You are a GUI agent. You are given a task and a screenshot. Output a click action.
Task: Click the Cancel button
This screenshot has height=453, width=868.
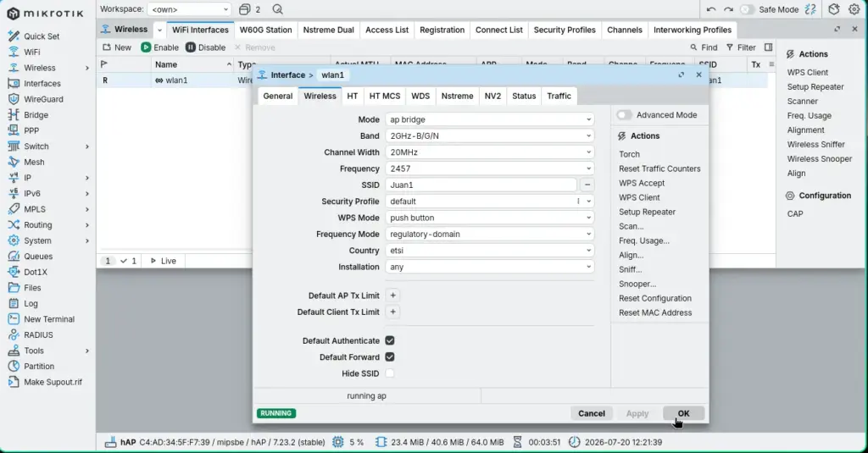pyautogui.click(x=591, y=413)
